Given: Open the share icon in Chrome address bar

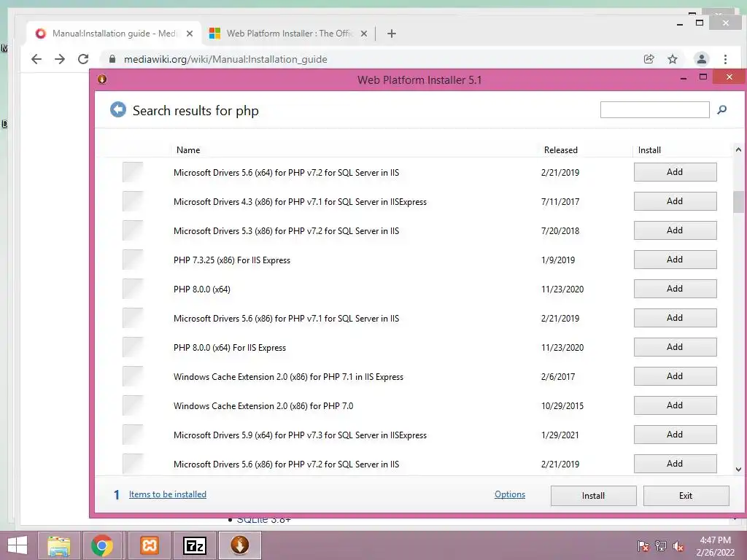Looking at the screenshot, I should (x=649, y=59).
